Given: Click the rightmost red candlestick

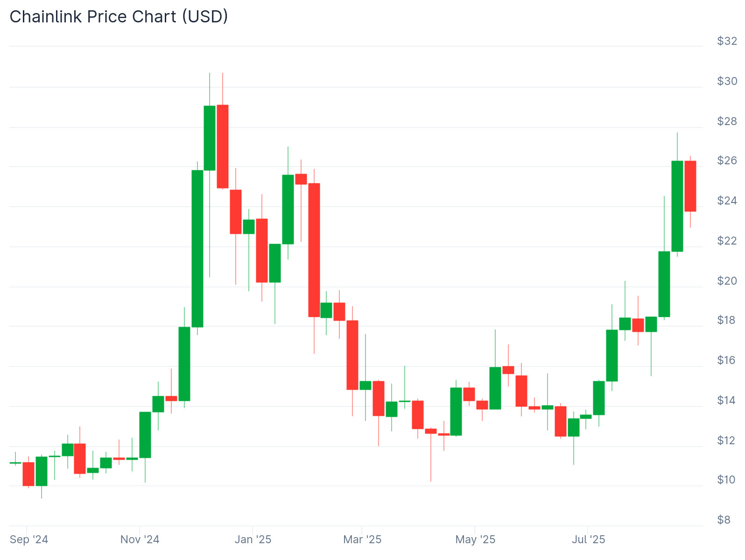Looking at the screenshot, I should tap(690, 186).
